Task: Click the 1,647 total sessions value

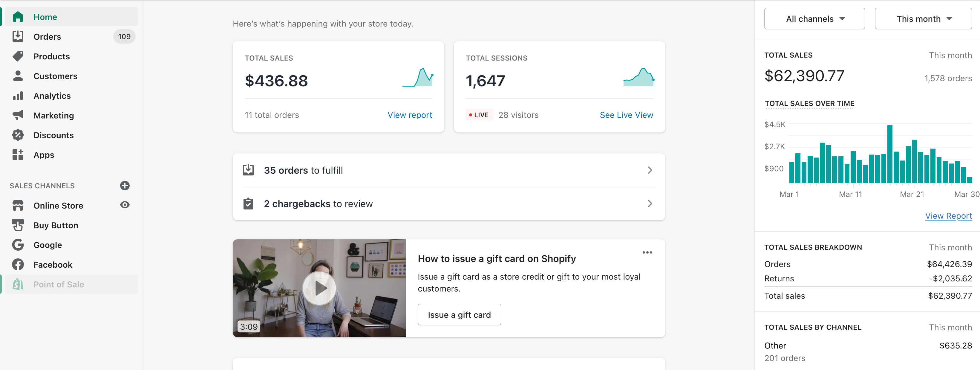Action: click(x=486, y=81)
